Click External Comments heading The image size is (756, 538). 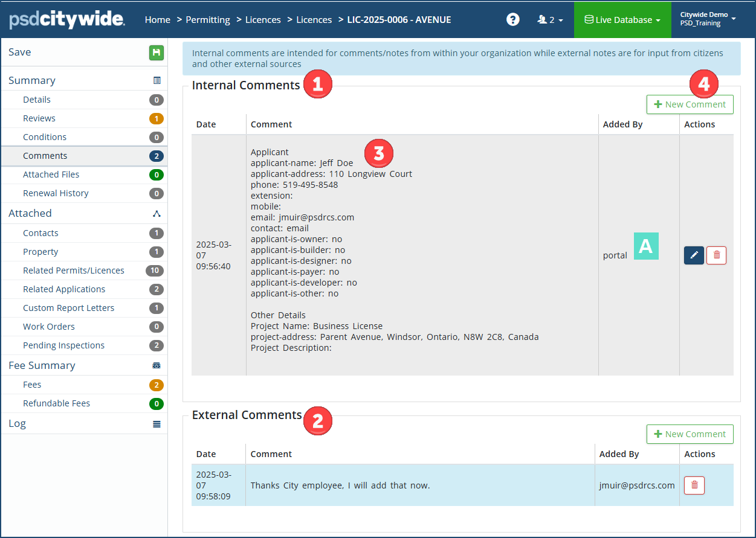[x=247, y=415]
